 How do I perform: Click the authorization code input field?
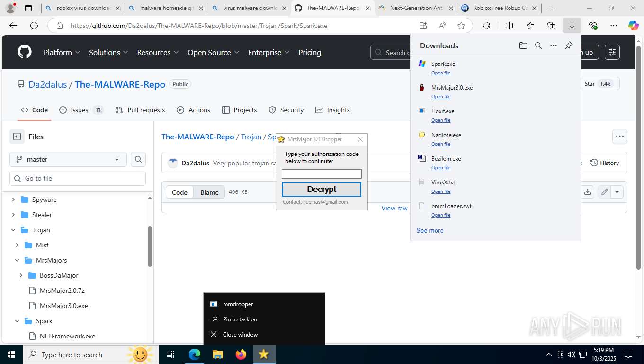click(322, 174)
